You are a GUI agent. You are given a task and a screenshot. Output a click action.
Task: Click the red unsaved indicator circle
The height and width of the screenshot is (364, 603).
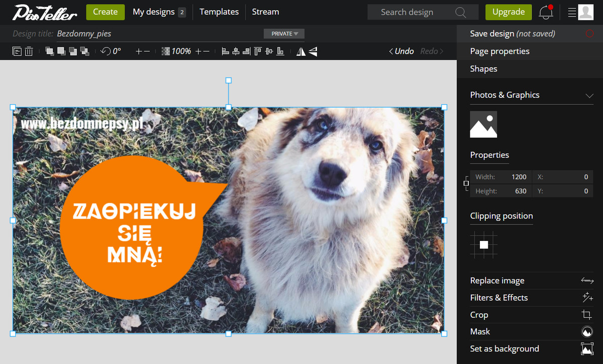click(x=589, y=34)
